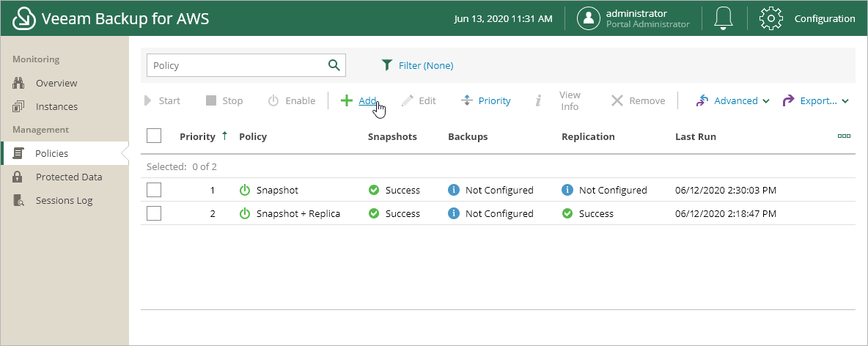Check the Snapshot policy row checkbox
Viewport: 868px width, 346px height.
pos(154,190)
